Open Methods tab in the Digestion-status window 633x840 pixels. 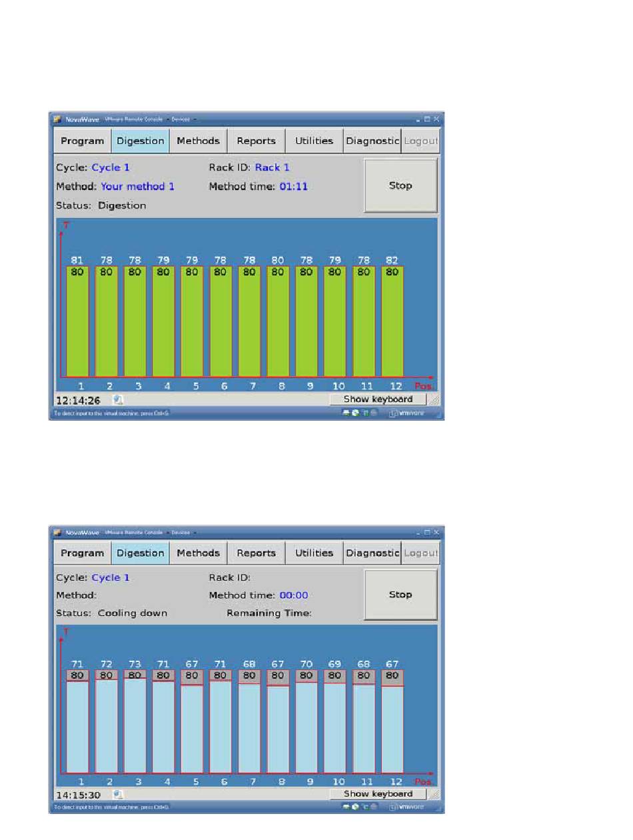198,141
